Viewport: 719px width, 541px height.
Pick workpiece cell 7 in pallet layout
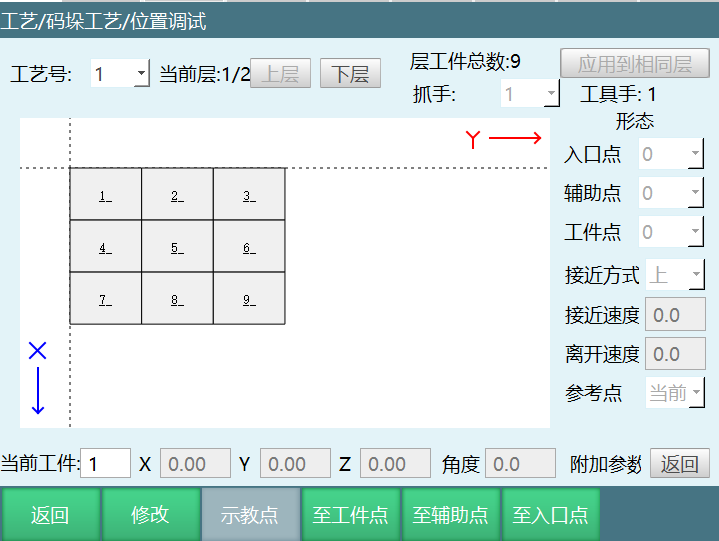pos(105,299)
